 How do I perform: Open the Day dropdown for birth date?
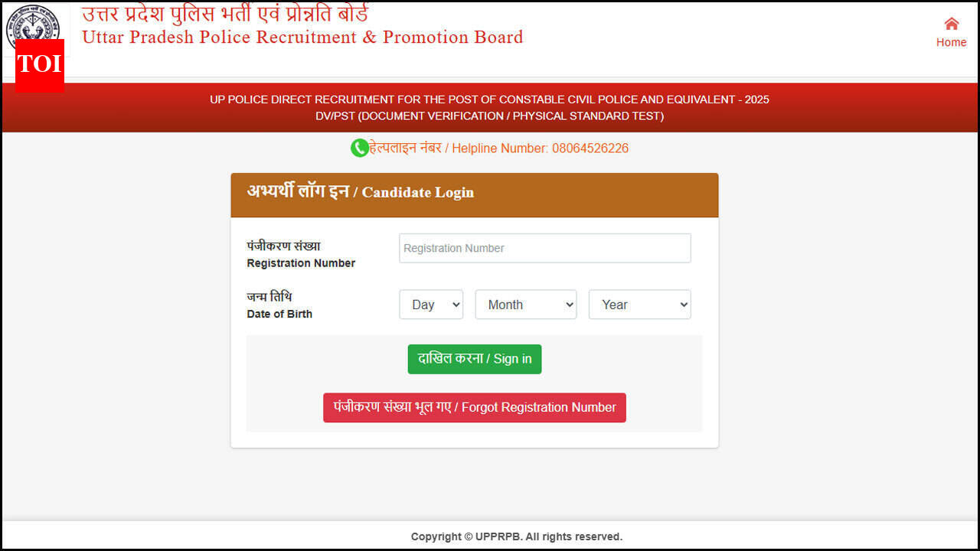[431, 305]
